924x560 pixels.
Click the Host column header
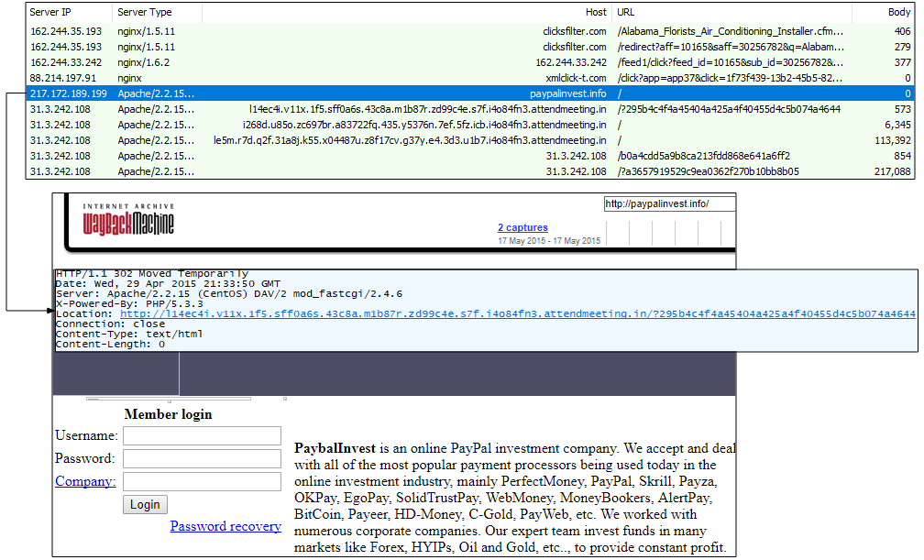coord(596,13)
